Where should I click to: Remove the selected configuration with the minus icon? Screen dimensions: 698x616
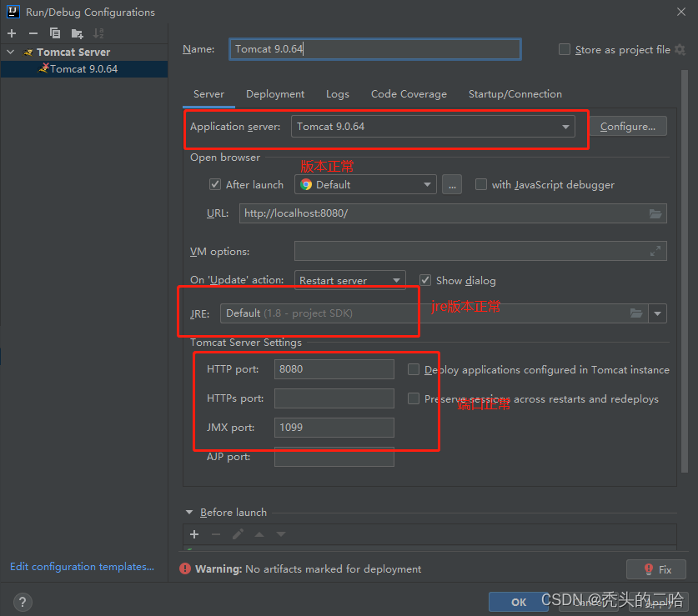pos(33,33)
